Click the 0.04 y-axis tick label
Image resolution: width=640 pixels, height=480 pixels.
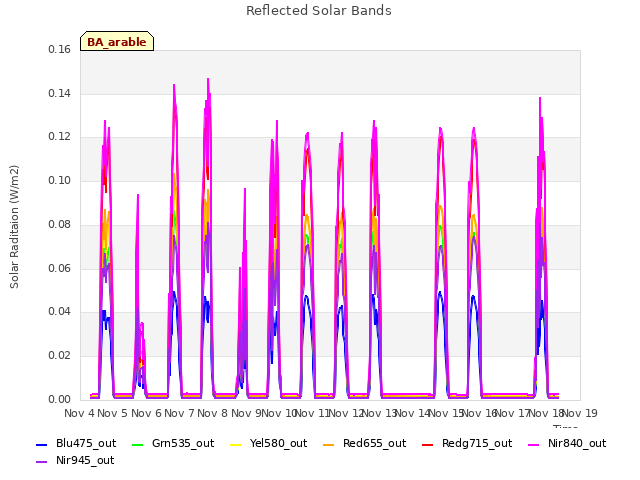[60, 312]
